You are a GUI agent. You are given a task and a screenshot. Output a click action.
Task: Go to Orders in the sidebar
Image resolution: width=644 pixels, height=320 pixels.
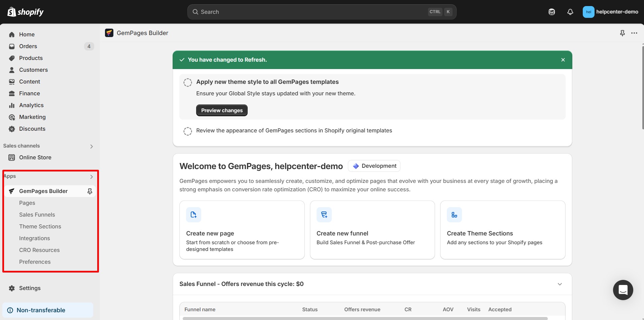pyautogui.click(x=28, y=46)
